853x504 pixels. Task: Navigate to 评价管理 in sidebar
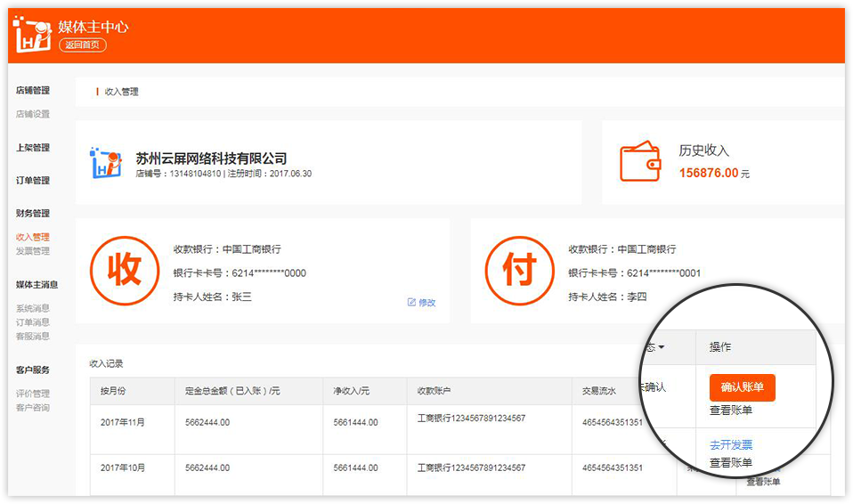tap(33, 394)
